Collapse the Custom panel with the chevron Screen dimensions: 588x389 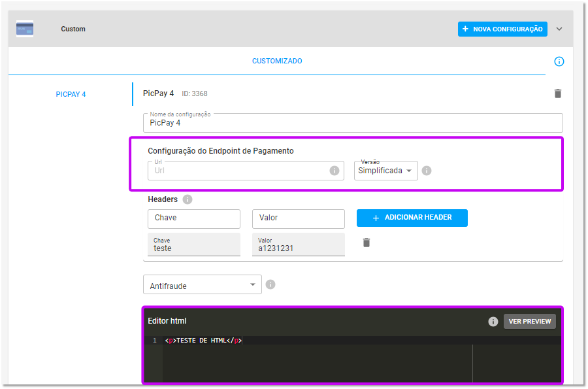pyautogui.click(x=559, y=29)
